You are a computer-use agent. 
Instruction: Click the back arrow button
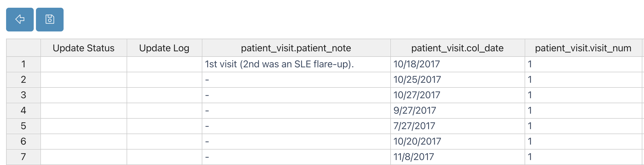click(20, 20)
